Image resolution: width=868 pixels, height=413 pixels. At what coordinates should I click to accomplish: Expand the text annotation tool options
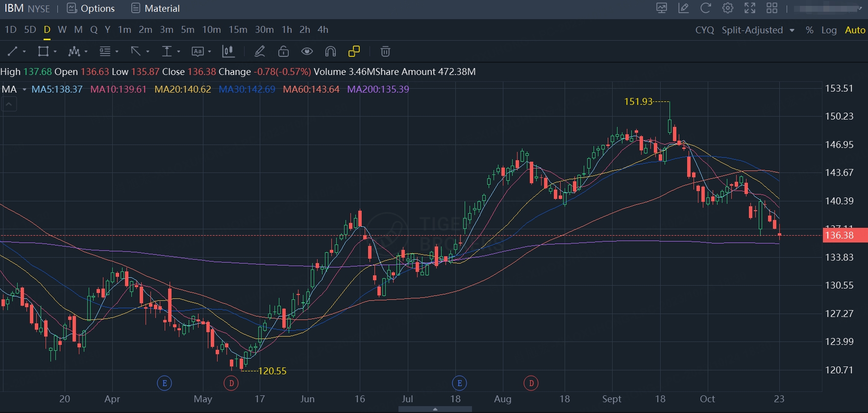209,51
